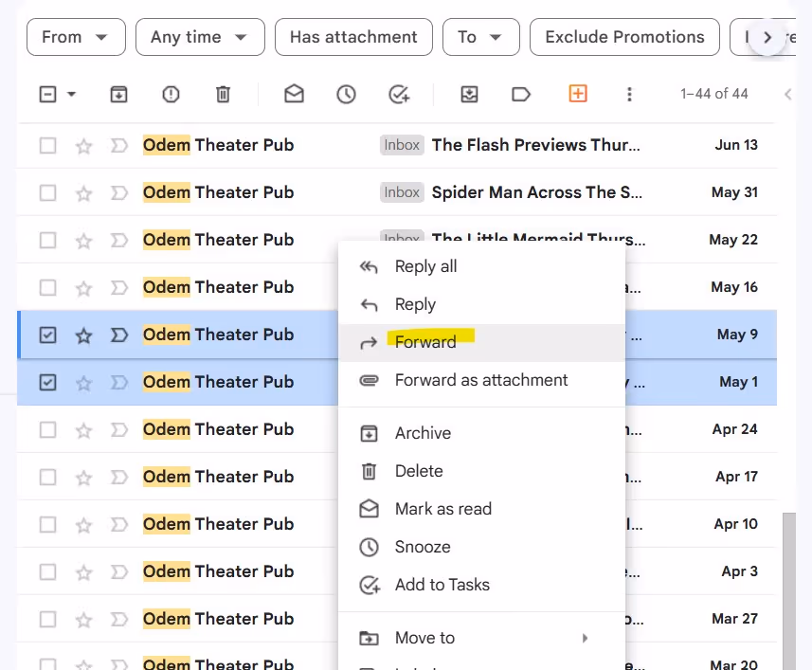Open the Any time filter dropdown
The height and width of the screenshot is (670, 812).
[x=200, y=37]
